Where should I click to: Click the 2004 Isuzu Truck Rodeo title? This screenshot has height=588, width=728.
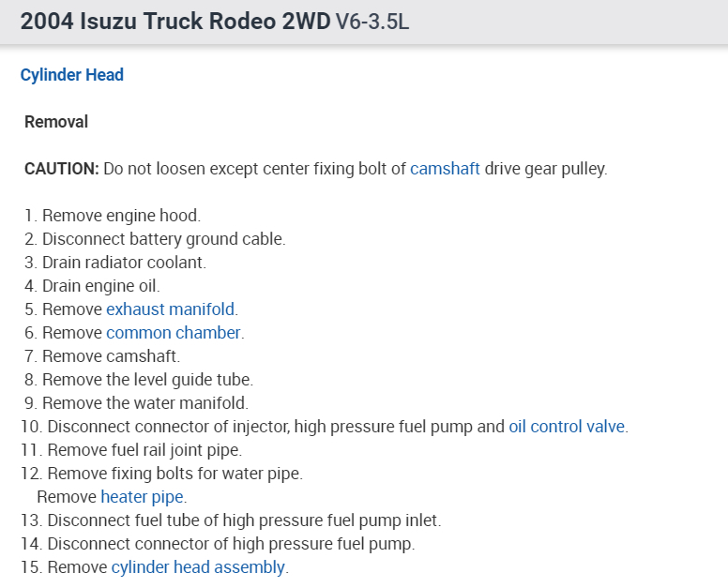[x=175, y=23]
